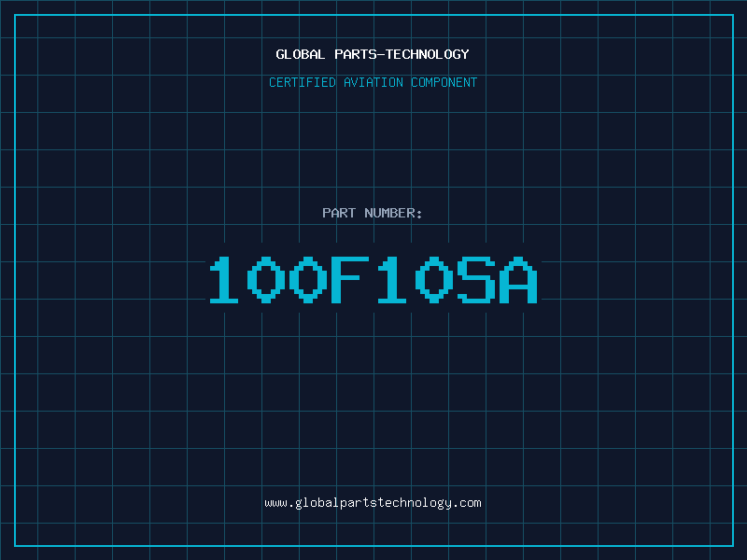Click the 100F10SA part number
The height and width of the screenshot is (560, 747).
click(x=373, y=281)
